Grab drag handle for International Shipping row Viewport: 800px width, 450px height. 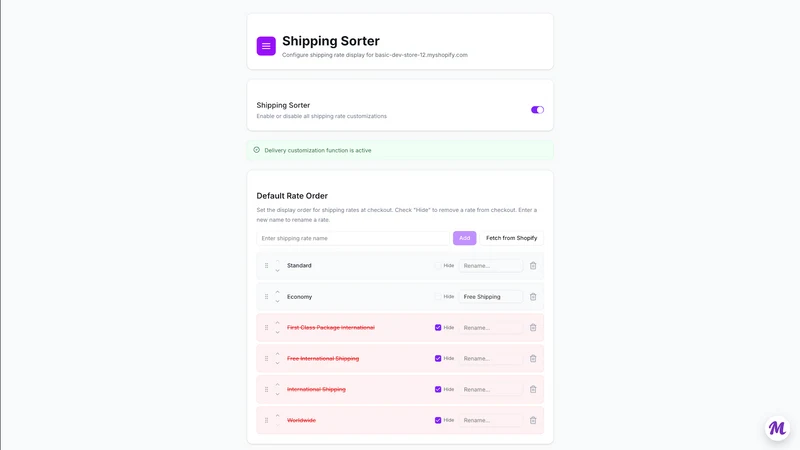click(266, 389)
